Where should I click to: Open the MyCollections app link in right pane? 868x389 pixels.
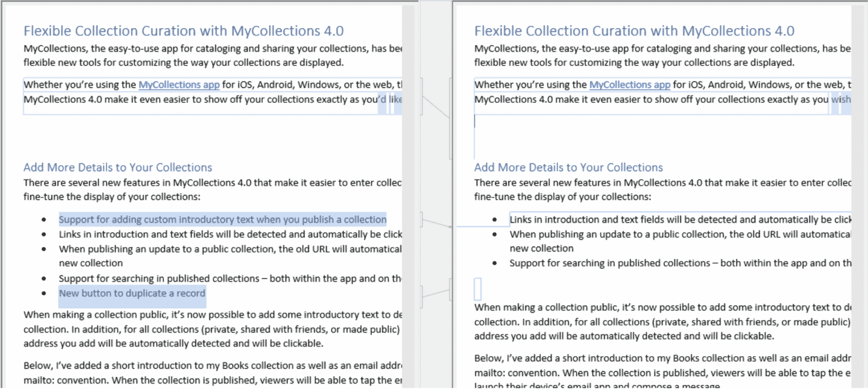pos(630,85)
